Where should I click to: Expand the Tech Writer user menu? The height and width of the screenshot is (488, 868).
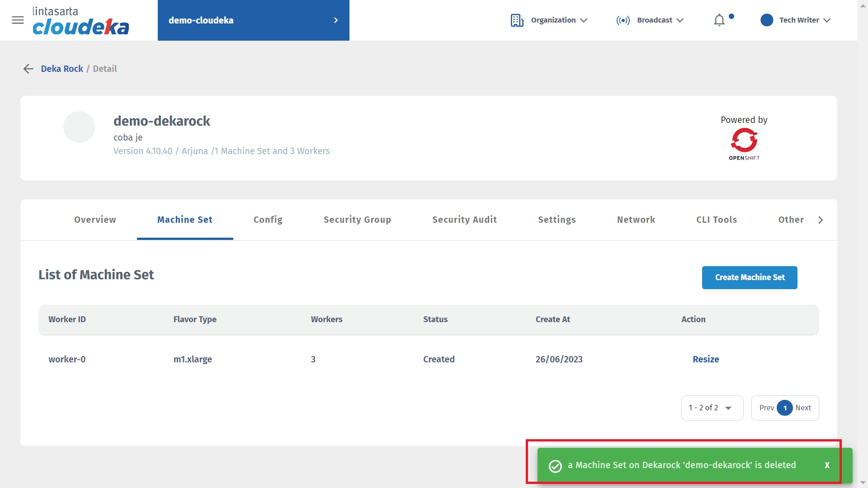point(827,20)
